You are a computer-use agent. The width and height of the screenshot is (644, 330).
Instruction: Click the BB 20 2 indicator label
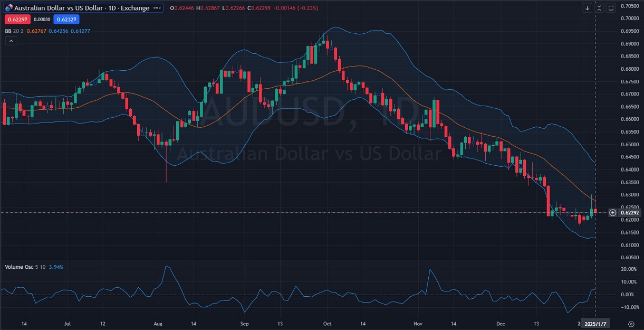tap(14, 31)
